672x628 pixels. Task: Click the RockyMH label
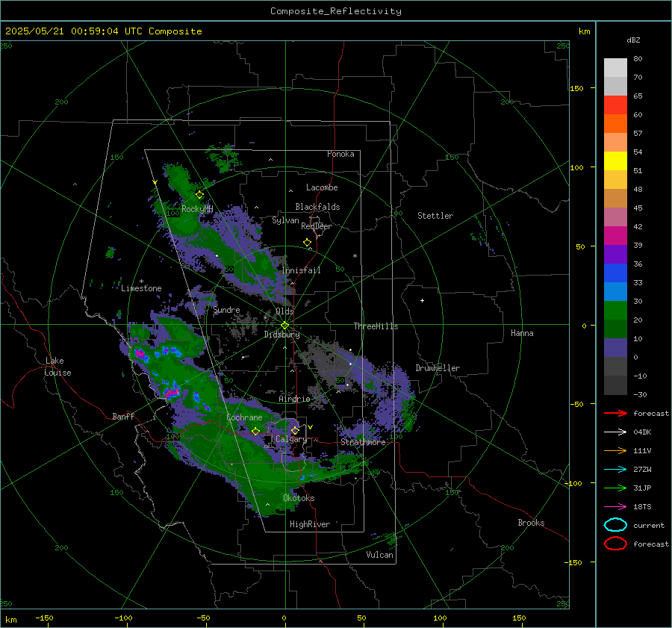click(197, 209)
